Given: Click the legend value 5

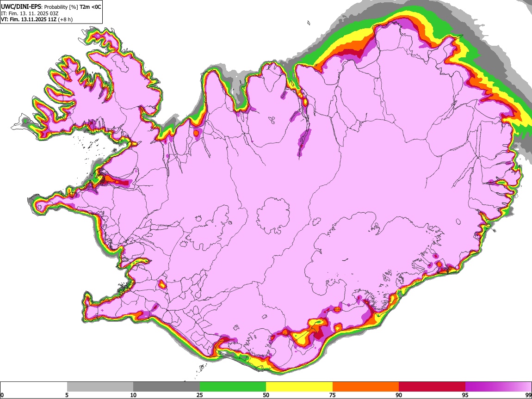Looking at the screenshot, I should point(67,395).
